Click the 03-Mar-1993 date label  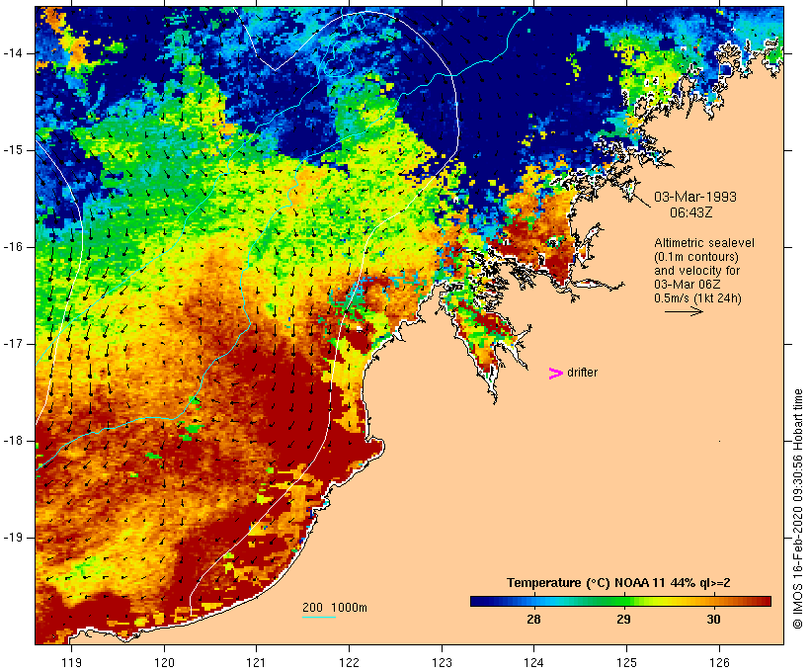tap(695, 197)
